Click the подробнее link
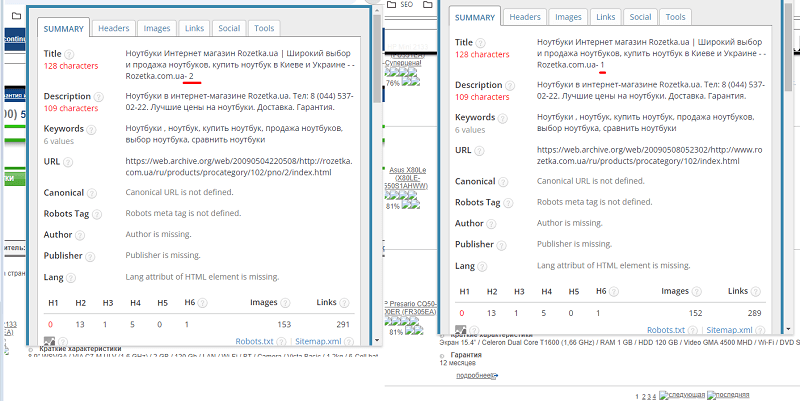The width and height of the screenshot is (800, 401). click(x=476, y=375)
